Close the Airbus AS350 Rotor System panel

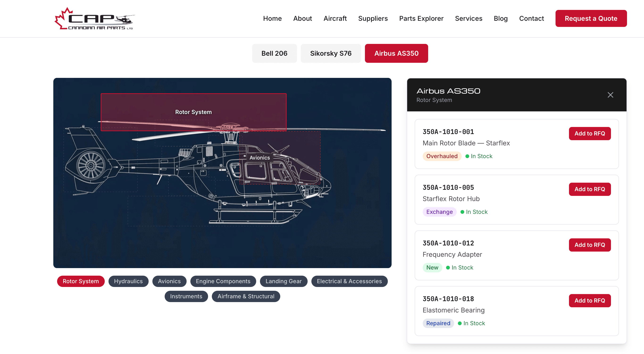coord(610,95)
